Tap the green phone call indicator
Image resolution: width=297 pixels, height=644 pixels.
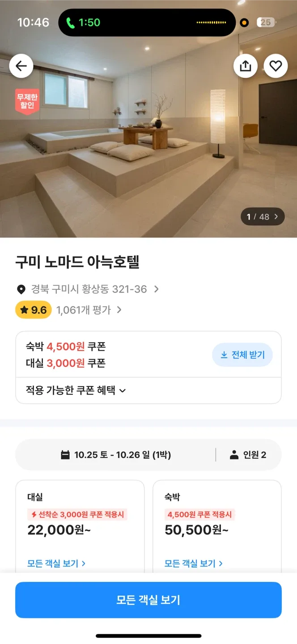(83, 22)
